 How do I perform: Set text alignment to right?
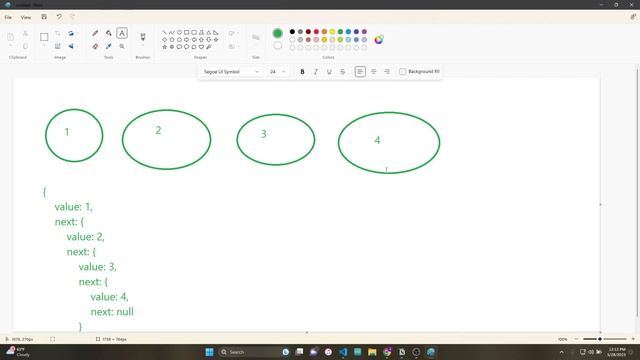[387, 72]
